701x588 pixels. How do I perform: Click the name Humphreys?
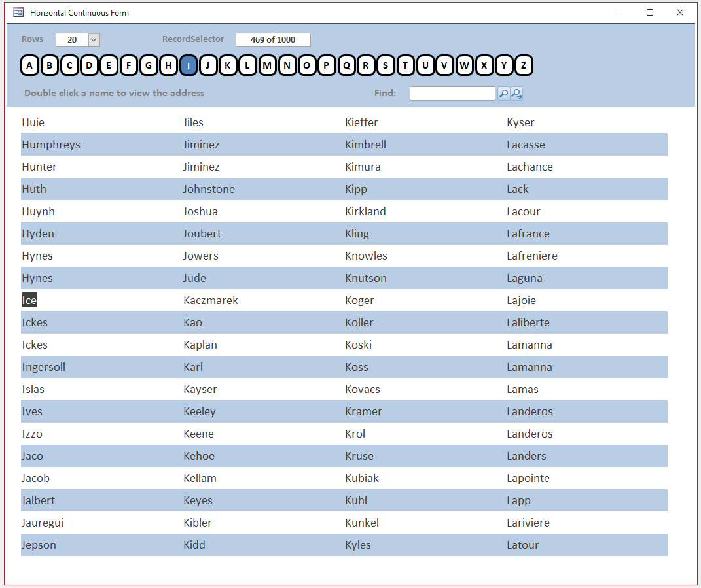coord(51,145)
